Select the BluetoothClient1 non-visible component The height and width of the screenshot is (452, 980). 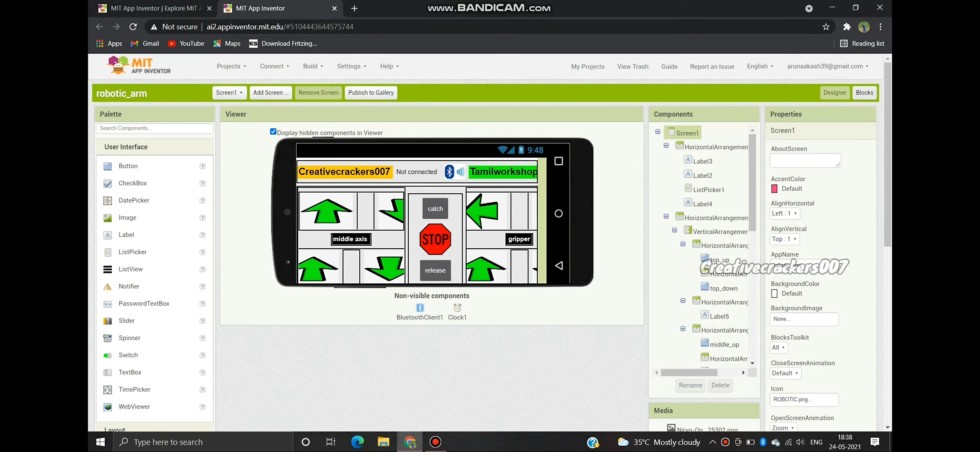(420, 308)
